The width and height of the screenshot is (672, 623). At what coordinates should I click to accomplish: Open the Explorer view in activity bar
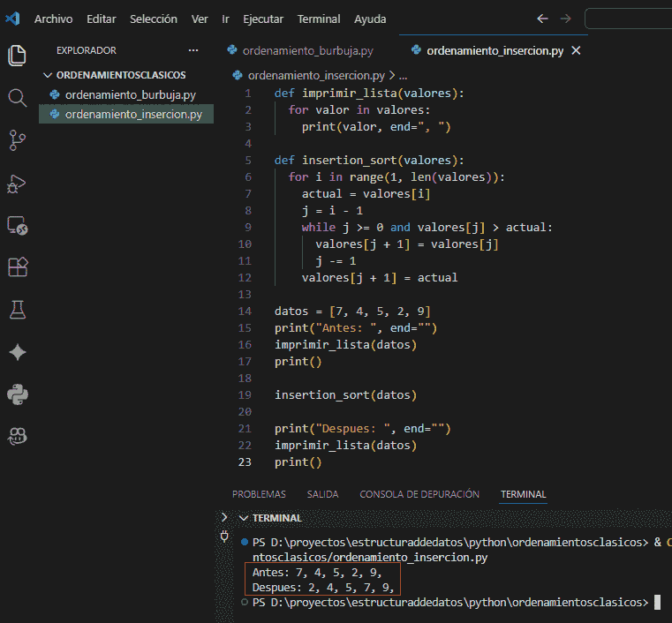pyautogui.click(x=18, y=56)
